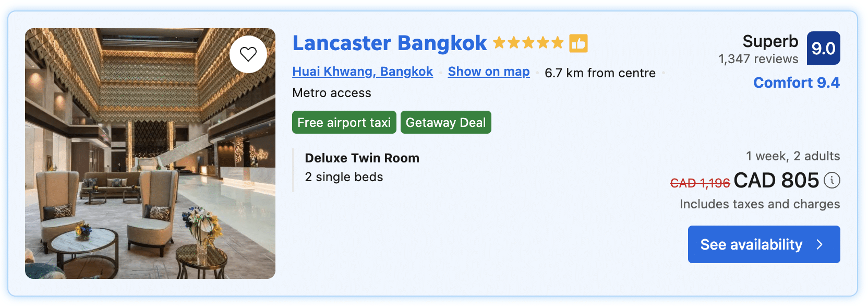Click the Getaway Deal badge
The height and width of the screenshot is (306, 868).
tap(445, 122)
